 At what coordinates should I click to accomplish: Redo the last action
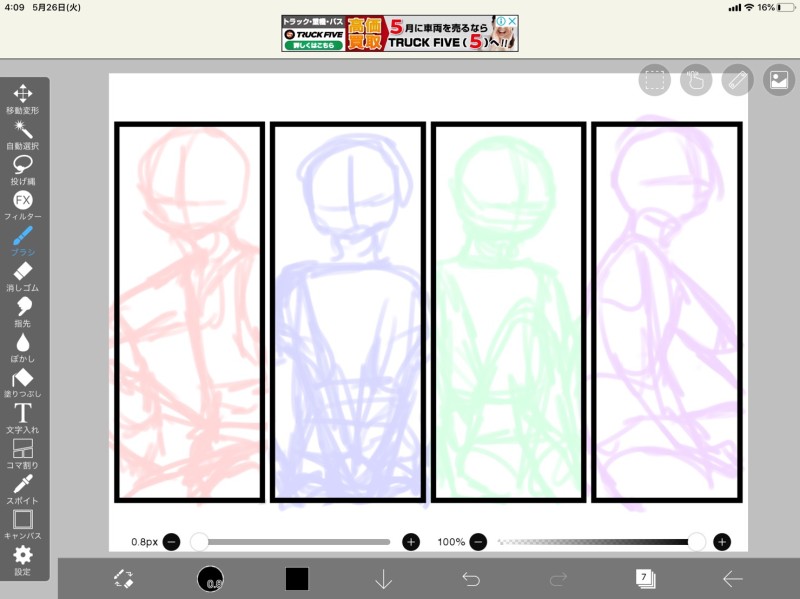pyautogui.click(x=558, y=579)
